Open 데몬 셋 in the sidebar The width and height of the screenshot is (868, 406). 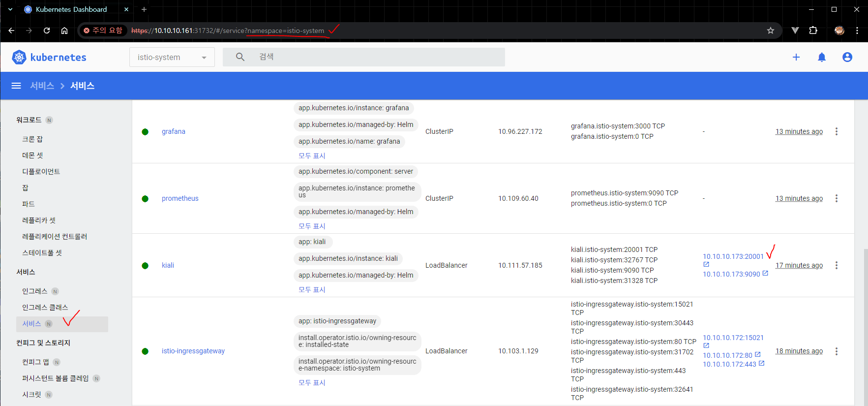point(32,156)
